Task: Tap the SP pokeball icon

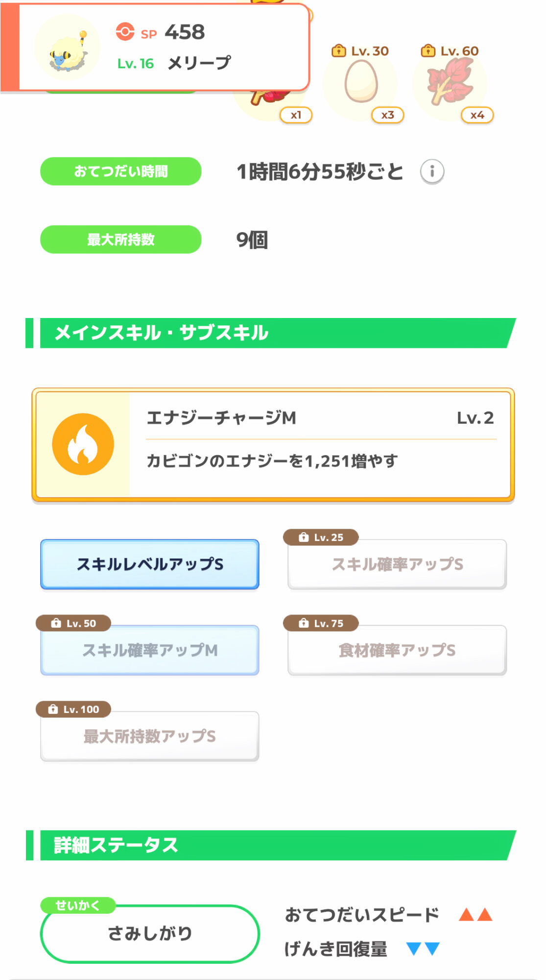Action: tap(125, 32)
